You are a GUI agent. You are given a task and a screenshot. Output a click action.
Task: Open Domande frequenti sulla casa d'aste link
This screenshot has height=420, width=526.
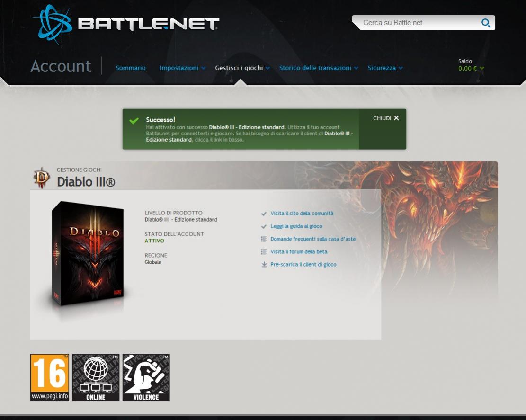click(x=313, y=239)
